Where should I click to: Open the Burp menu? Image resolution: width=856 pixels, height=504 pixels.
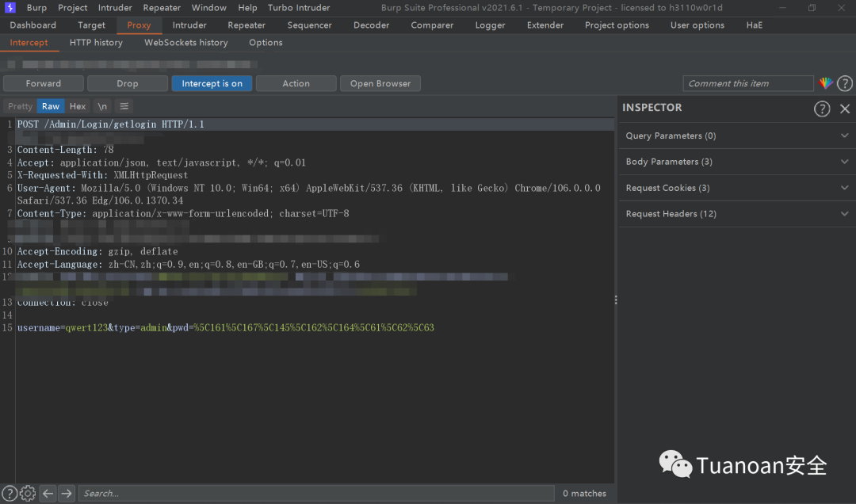(36, 8)
